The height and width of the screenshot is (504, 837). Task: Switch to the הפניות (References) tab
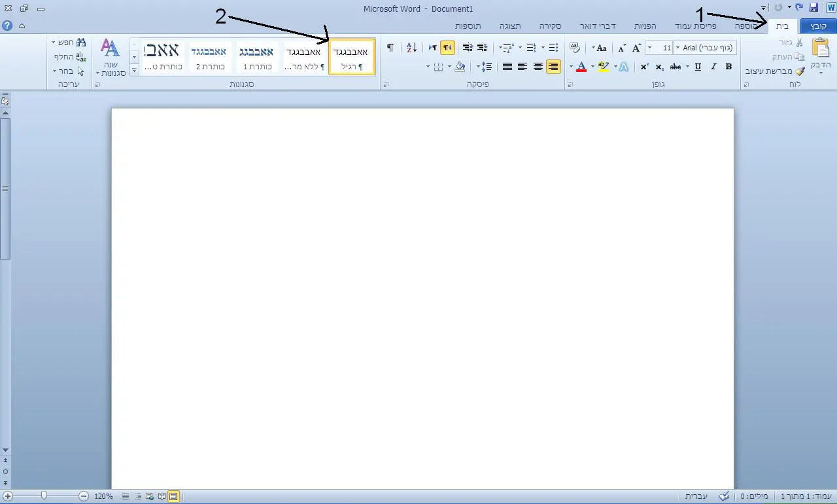[x=645, y=26]
